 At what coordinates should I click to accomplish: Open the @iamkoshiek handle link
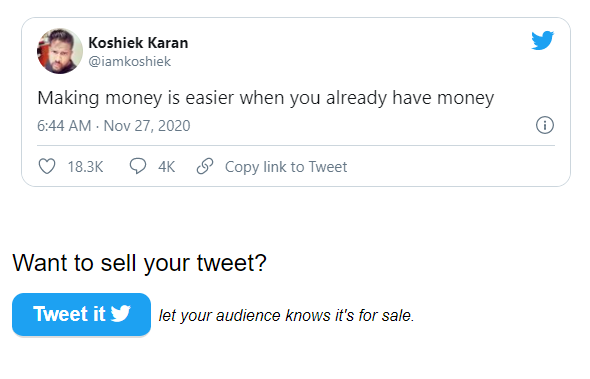point(129,61)
